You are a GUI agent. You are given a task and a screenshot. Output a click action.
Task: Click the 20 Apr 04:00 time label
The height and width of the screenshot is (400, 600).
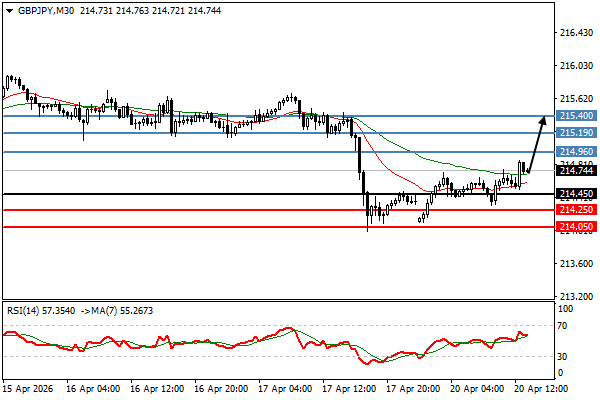tap(476, 387)
